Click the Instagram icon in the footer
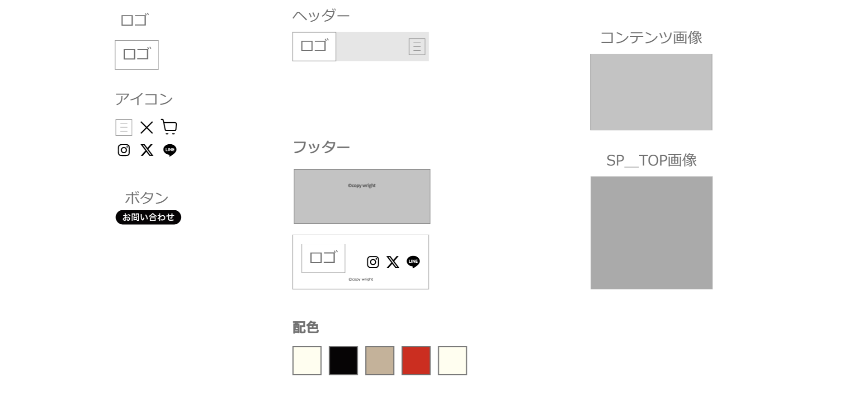 click(373, 262)
